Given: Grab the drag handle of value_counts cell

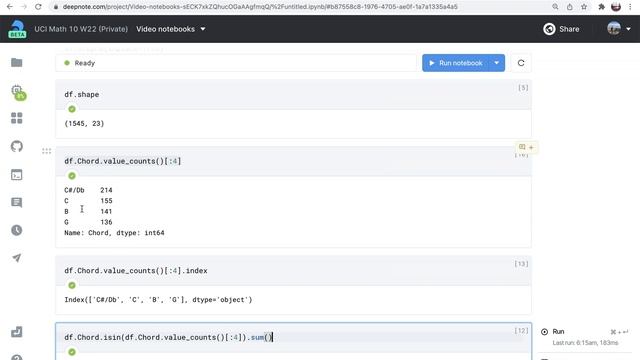Looking at the screenshot, I should (47, 151).
